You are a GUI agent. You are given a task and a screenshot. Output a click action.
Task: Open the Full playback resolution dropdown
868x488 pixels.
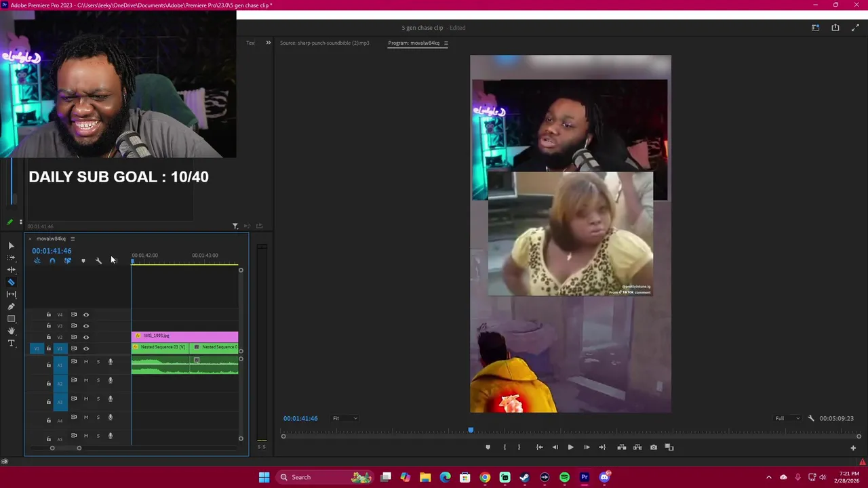(787, 418)
